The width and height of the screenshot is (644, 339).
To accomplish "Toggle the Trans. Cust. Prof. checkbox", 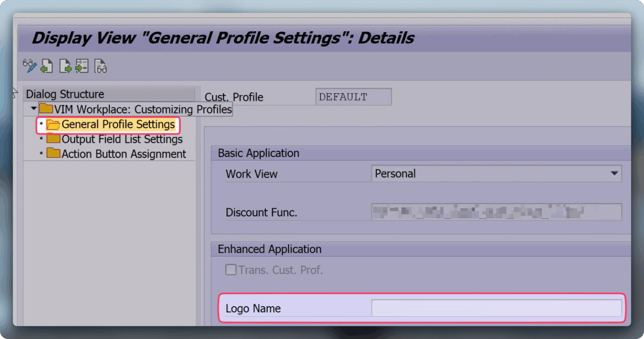I will (231, 270).
